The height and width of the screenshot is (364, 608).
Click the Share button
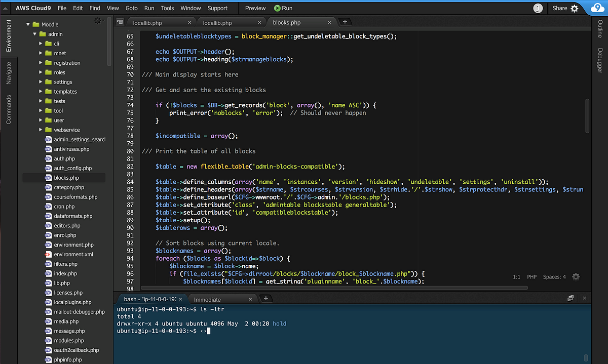[559, 8]
